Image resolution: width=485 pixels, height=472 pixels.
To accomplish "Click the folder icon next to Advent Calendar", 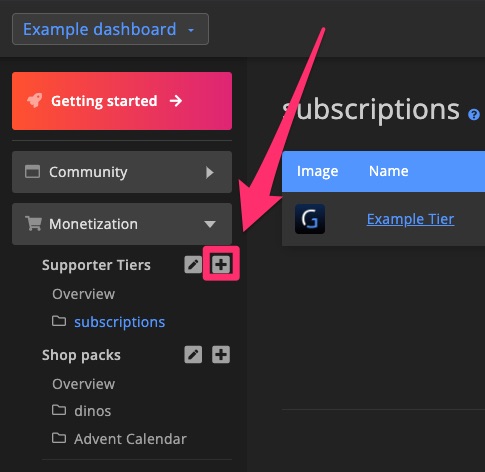I will (x=59, y=438).
